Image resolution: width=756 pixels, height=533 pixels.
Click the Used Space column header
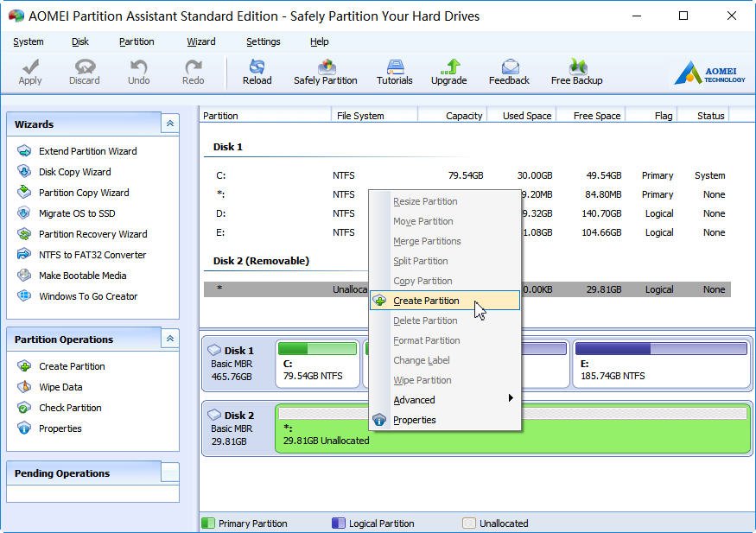coord(522,116)
